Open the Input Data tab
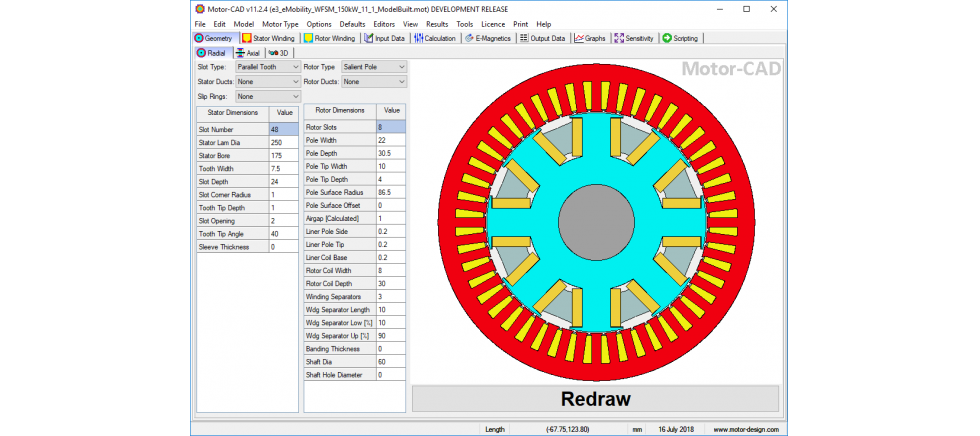980x436 pixels. tap(385, 38)
